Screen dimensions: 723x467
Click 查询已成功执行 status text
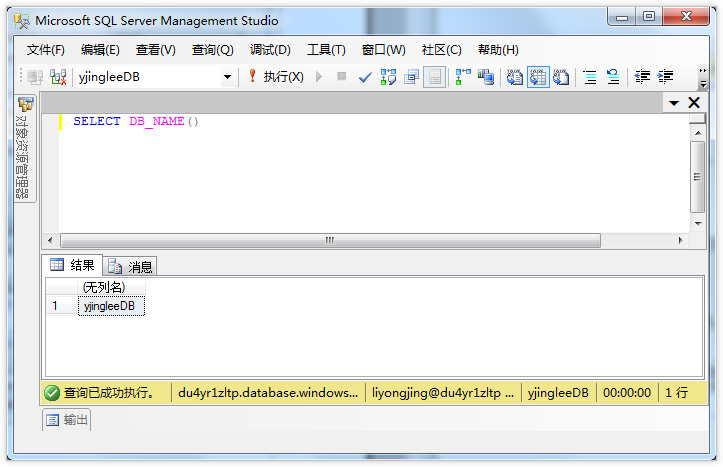[109, 393]
